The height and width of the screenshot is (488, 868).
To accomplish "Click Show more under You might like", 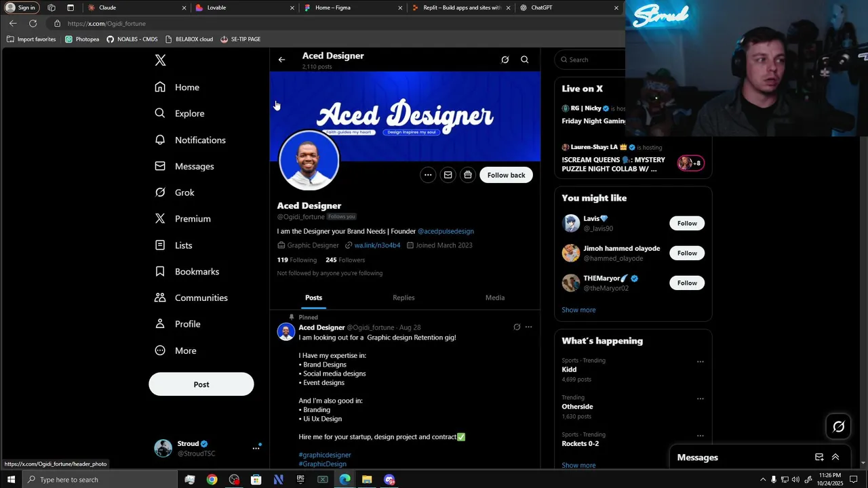I will tap(578, 310).
